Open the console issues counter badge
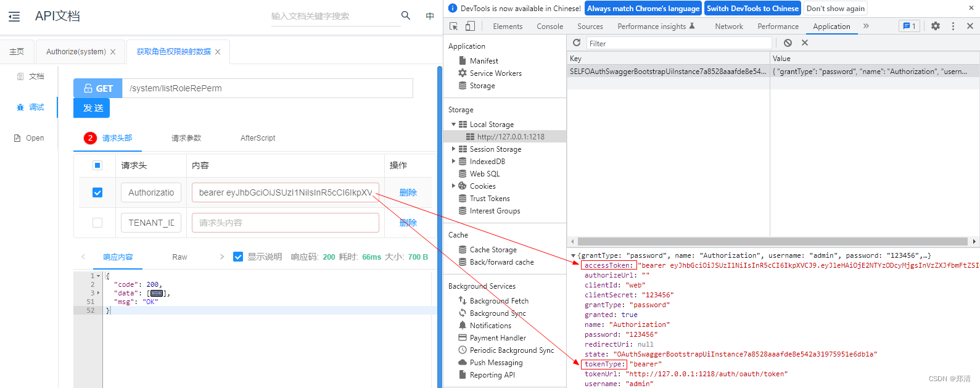The image size is (980, 388). click(909, 26)
